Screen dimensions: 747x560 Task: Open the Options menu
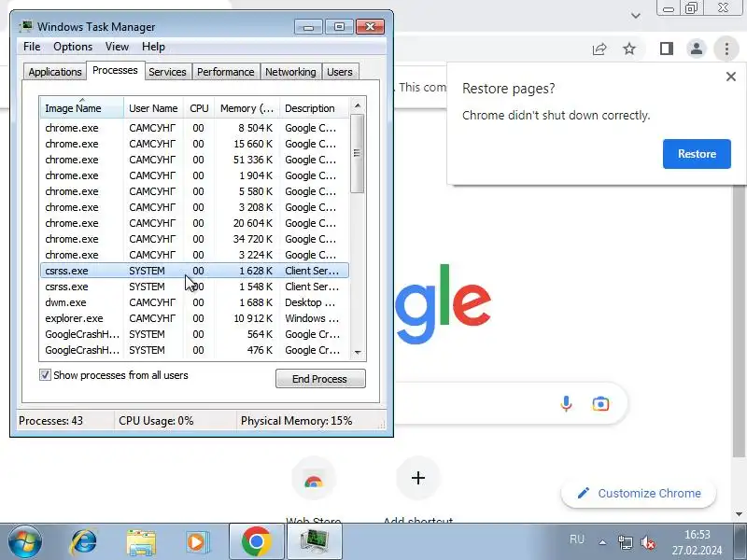point(73,47)
